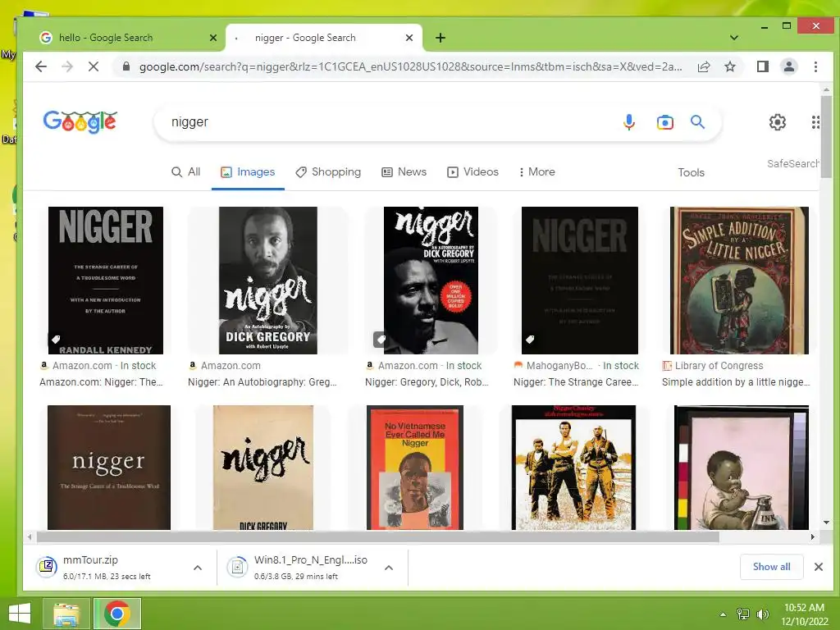Click the forward navigation arrow

click(x=67, y=66)
